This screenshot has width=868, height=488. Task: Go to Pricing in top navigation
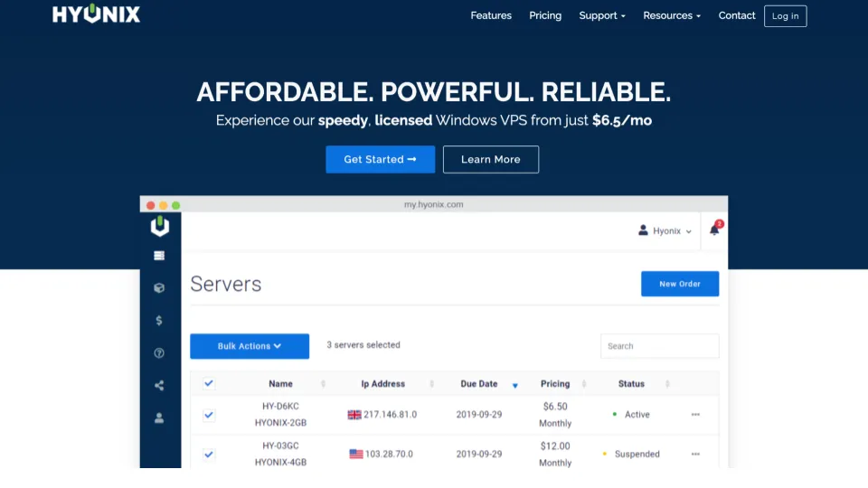[545, 15]
